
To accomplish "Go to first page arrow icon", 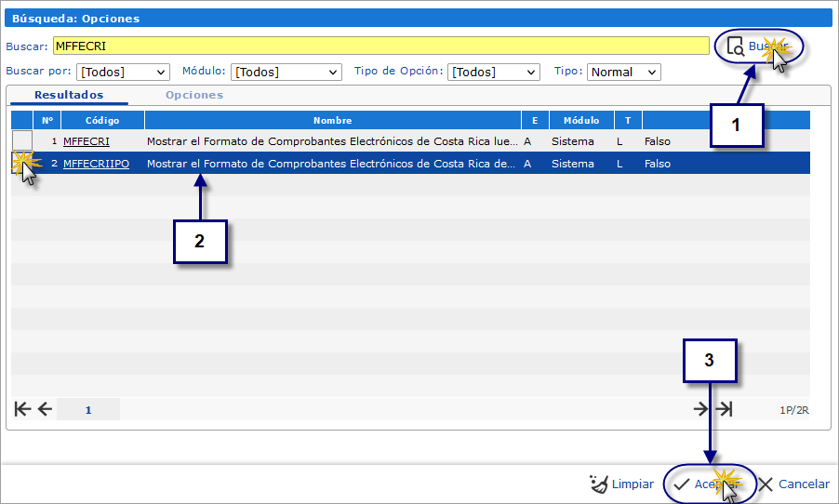I will click(23, 409).
